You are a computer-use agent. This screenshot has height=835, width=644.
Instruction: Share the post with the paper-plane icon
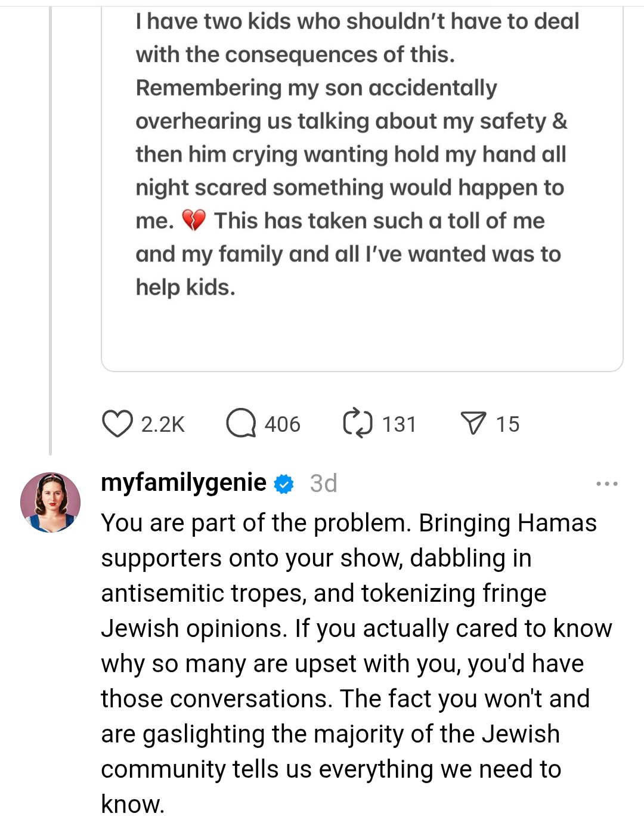[x=473, y=423]
